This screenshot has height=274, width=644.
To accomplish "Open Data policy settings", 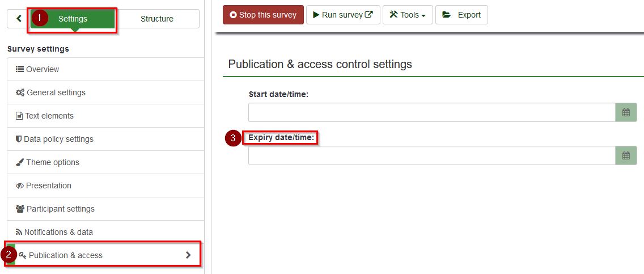I will (105, 139).
